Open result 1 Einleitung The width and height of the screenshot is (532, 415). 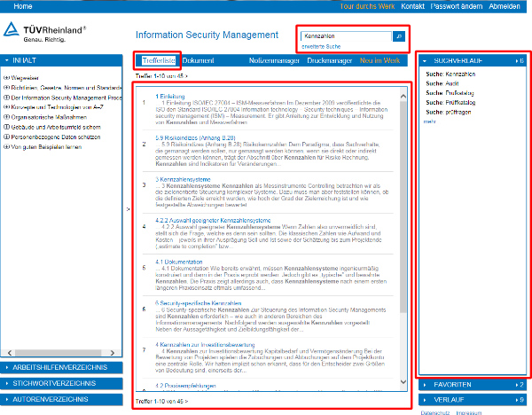click(x=170, y=97)
